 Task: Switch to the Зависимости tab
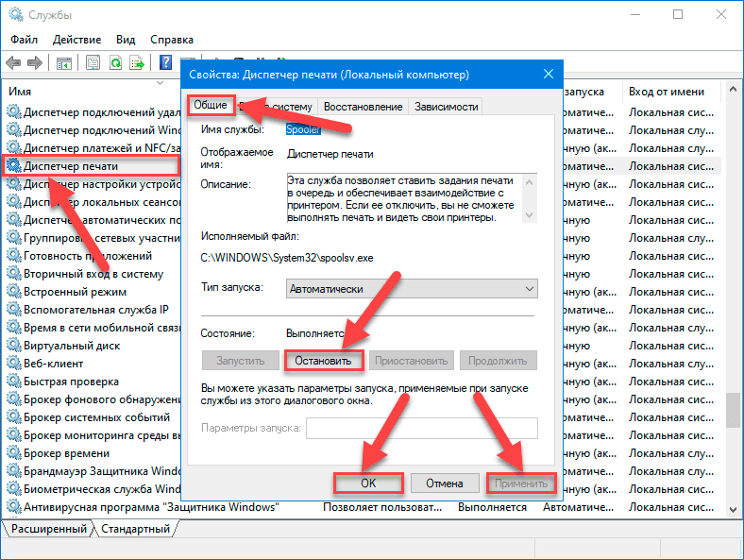[x=446, y=107]
